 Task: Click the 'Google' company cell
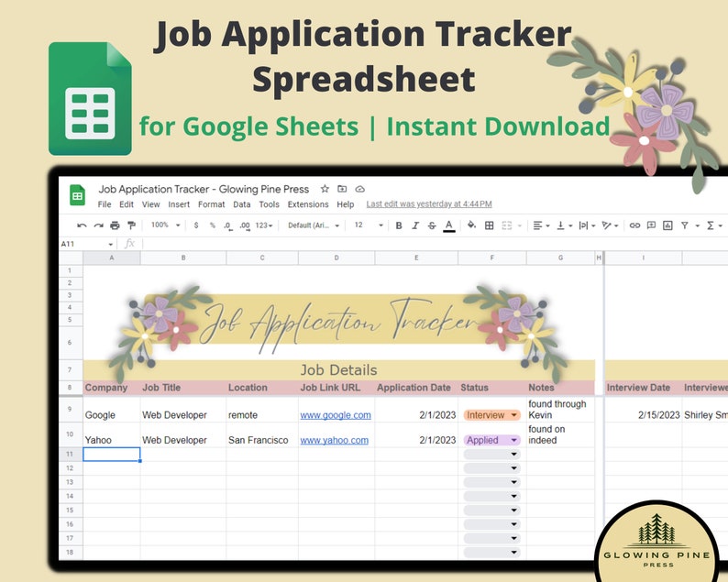tap(112, 410)
